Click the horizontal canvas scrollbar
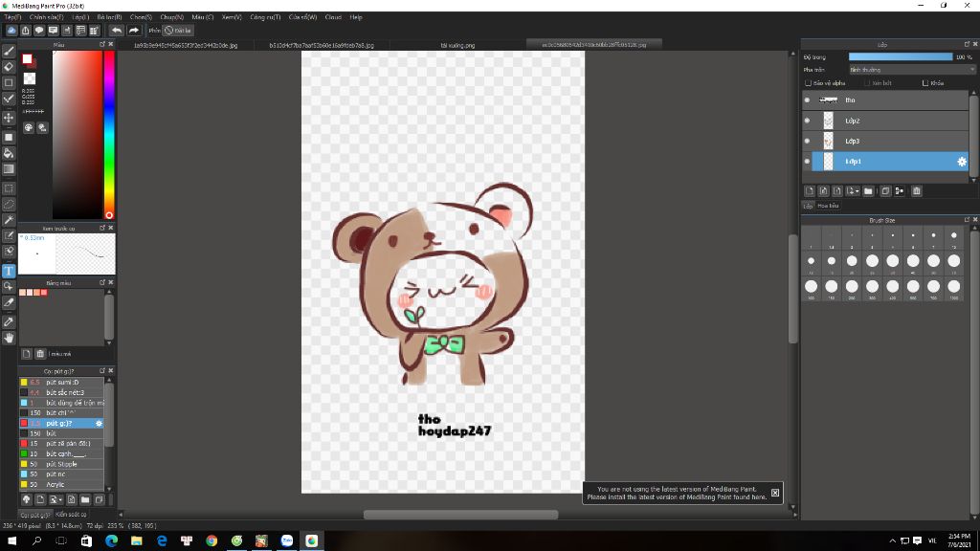Image resolution: width=980 pixels, height=551 pixels. (x=460, y=515)
